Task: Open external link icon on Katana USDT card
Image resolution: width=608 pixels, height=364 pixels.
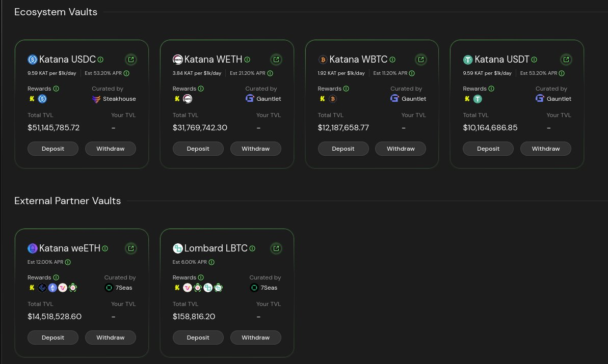Action: tap(566, 60)
